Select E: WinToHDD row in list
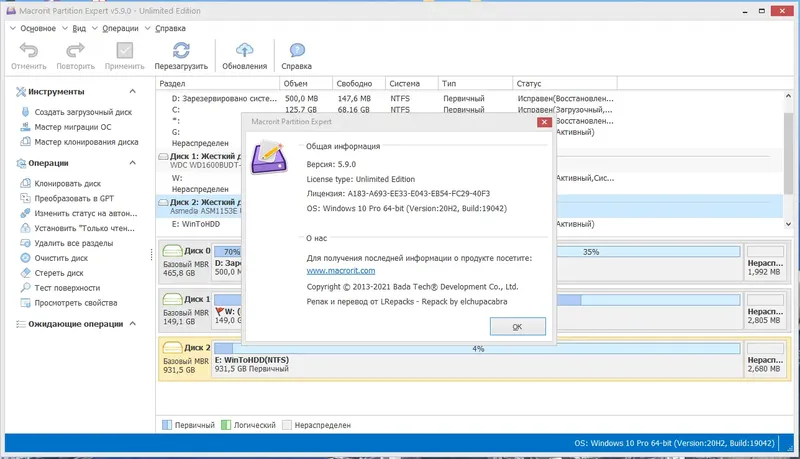 point(196,224)
